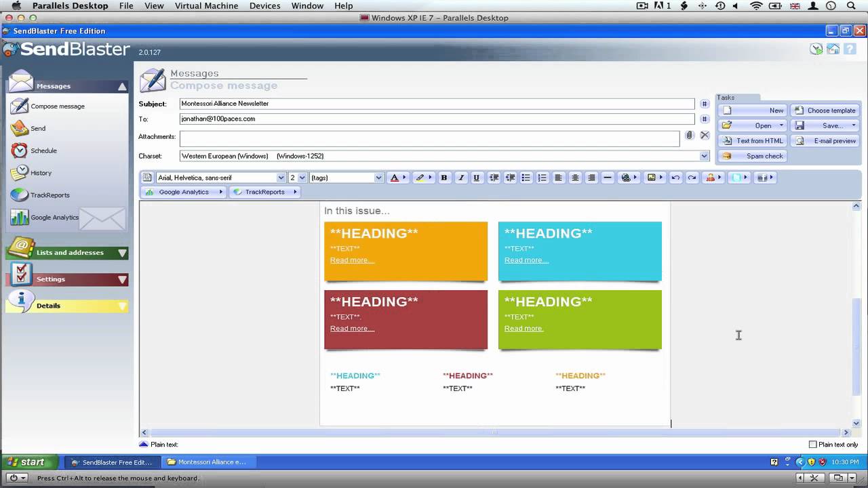This screenshot has height=488, width=868.
Task: Click Read more link in green box
Action: point(524,329)
